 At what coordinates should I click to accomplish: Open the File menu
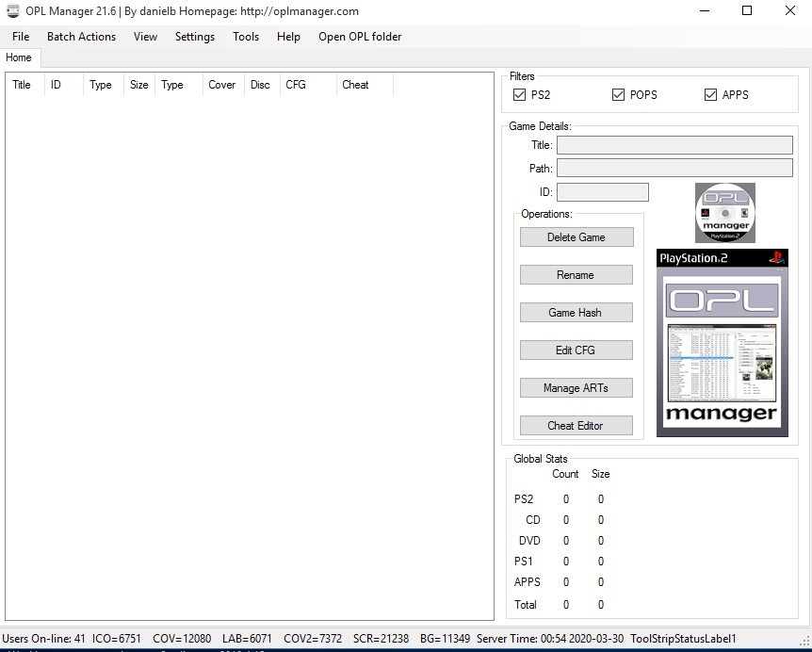pos(20,37)
